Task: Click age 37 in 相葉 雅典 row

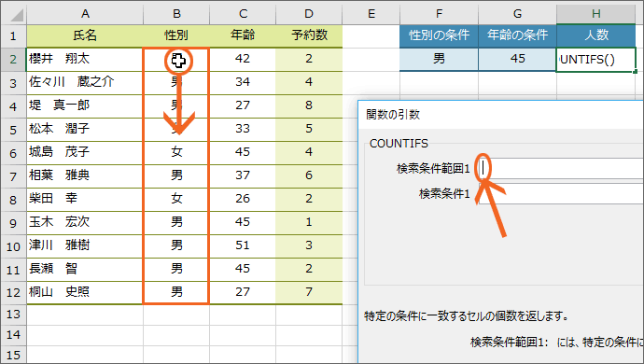Action: [x=243, y=175]
